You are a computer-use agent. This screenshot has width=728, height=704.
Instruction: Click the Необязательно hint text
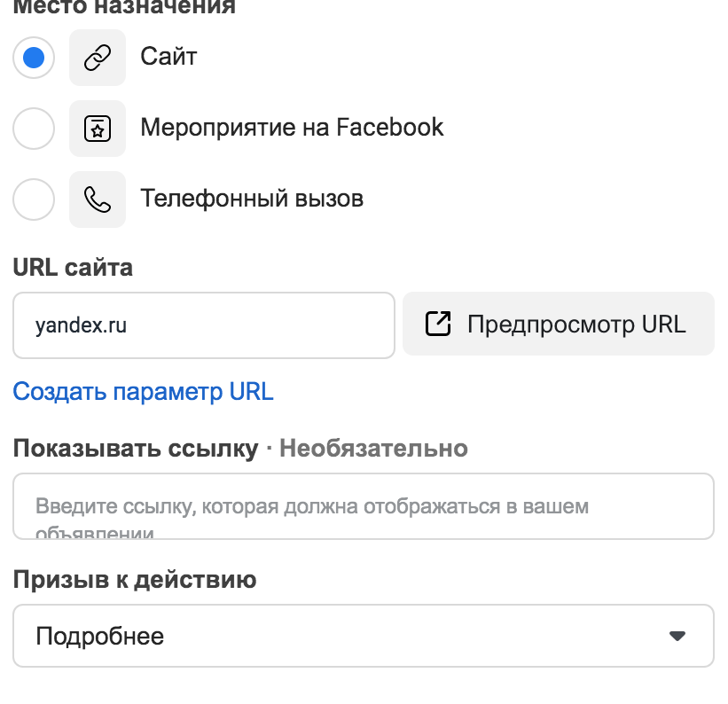(373, 449)
